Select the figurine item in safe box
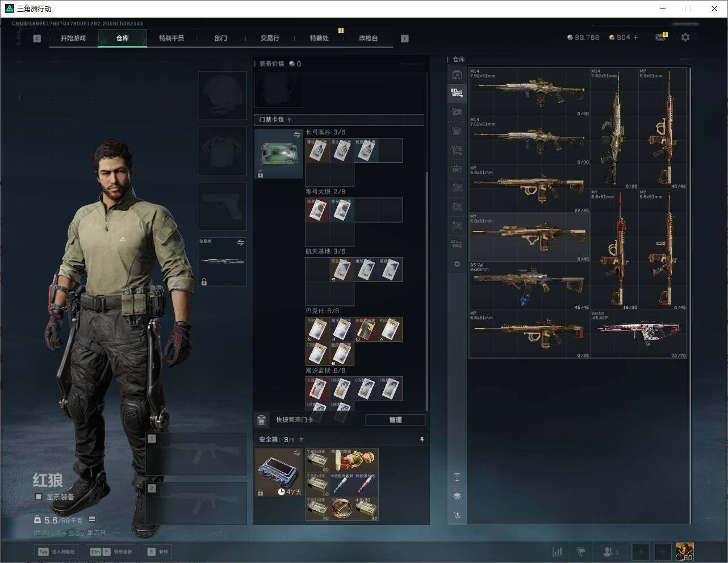This screenshot has width=728, height=563. click(354, 460)
